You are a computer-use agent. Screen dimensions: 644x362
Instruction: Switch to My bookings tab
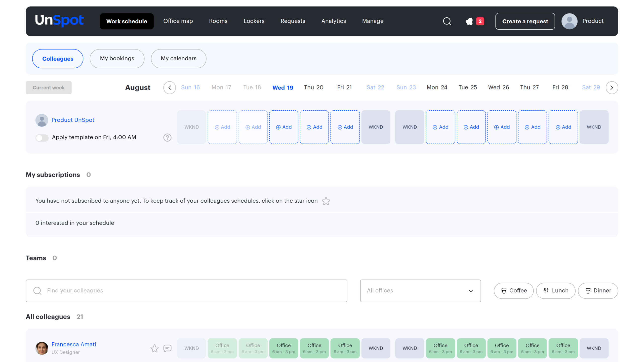point(117,59)
